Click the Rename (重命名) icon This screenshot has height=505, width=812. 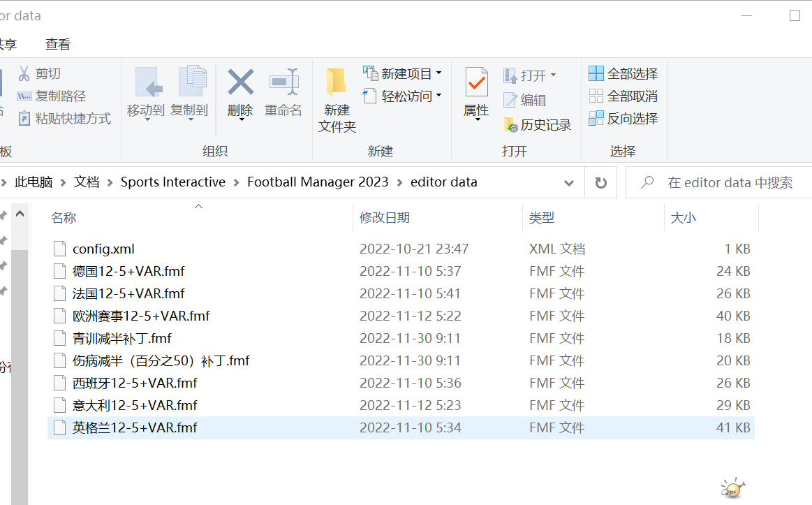click(283, 82)
